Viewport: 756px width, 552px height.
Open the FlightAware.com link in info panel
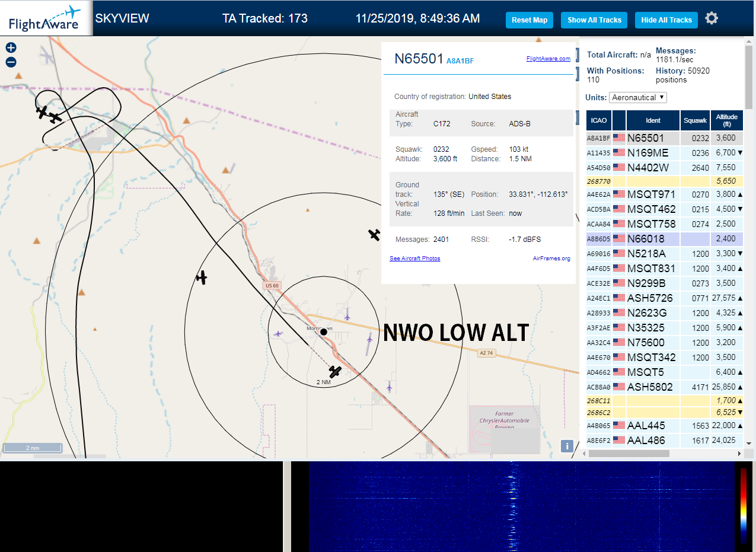coord(548,59)
